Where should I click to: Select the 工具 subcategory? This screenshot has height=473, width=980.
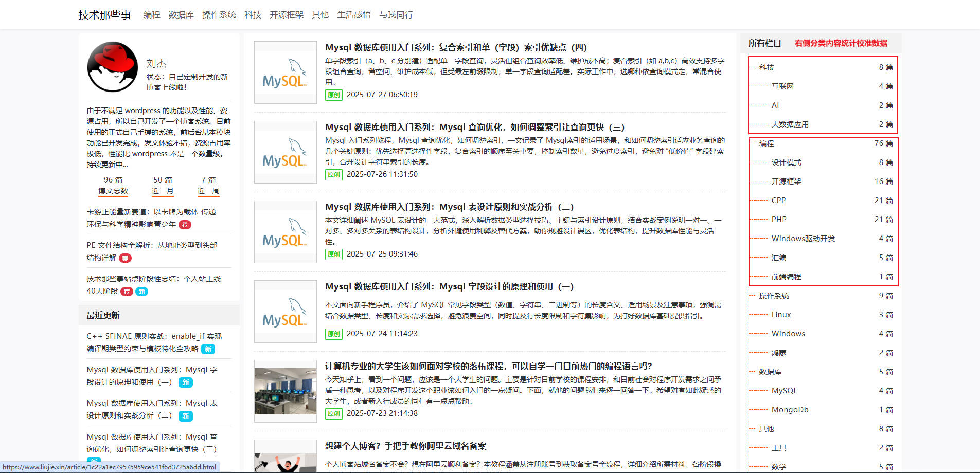point(779,448)
